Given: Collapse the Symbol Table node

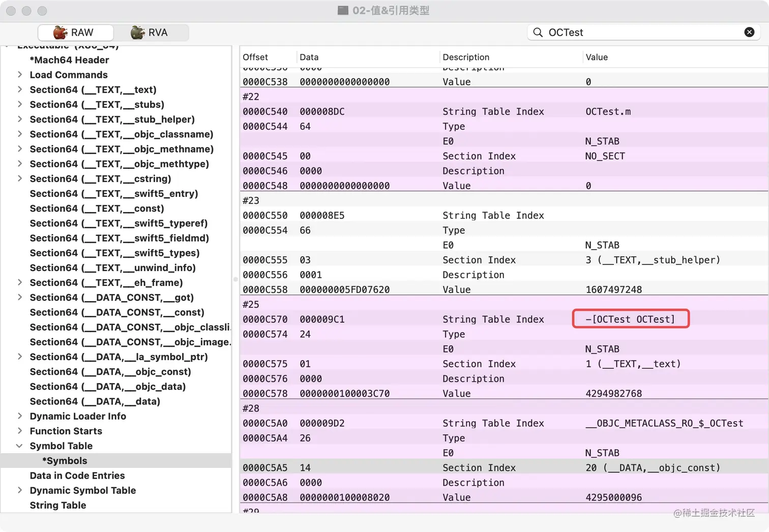Looking at the screenshot, I should 20,446.
